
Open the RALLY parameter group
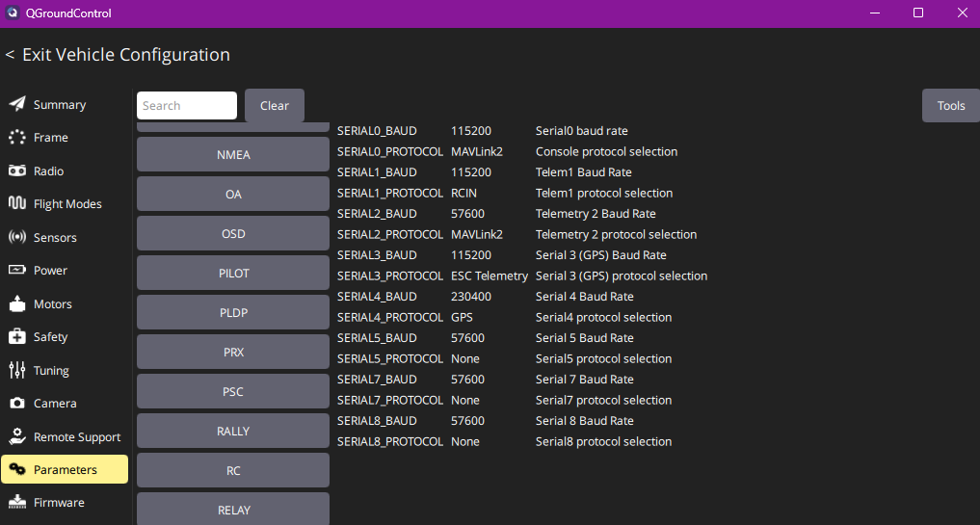[x=233, y=431]
